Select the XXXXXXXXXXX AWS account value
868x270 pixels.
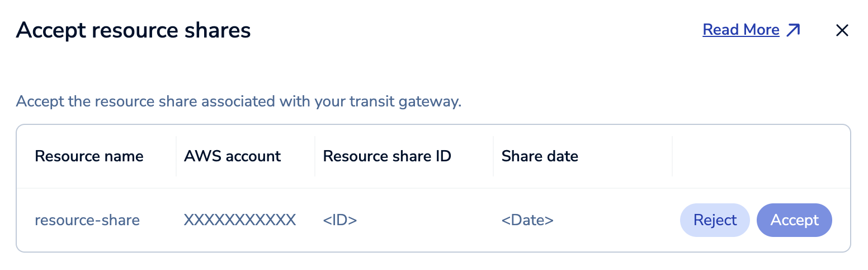point(239,220)
